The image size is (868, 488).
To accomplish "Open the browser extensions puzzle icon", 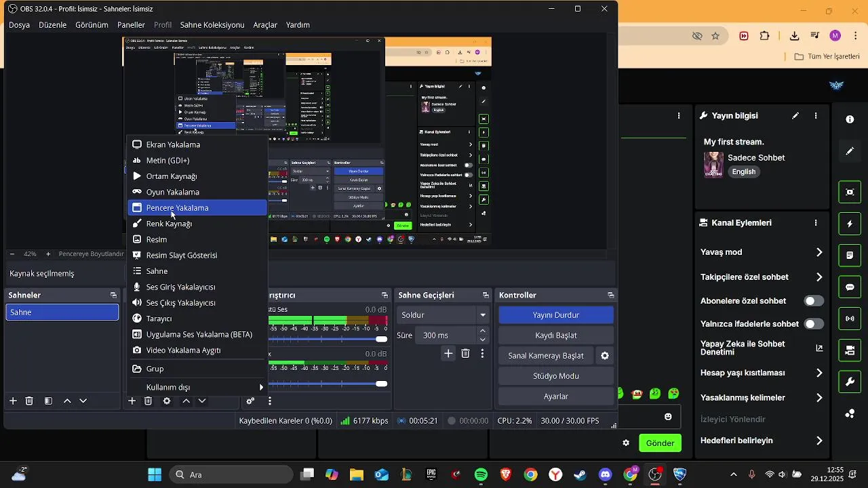I will coord(765,36).
